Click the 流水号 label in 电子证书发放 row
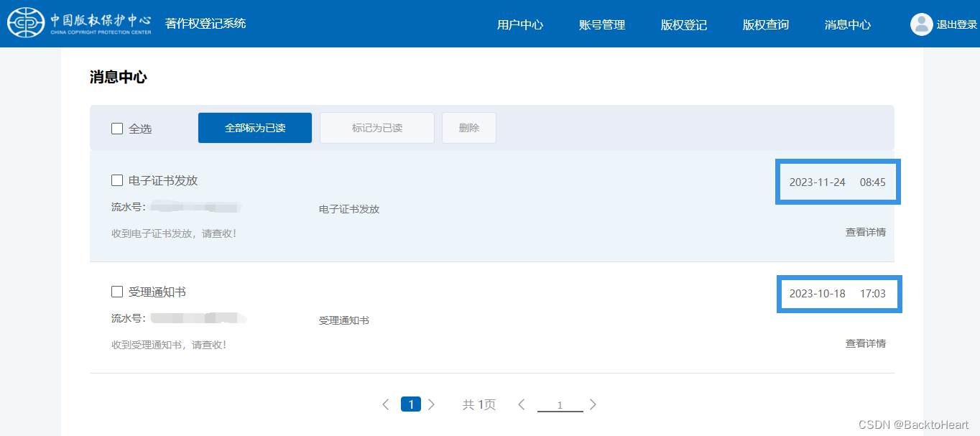Screen dimensions: 980x436 tap(129, 207)
